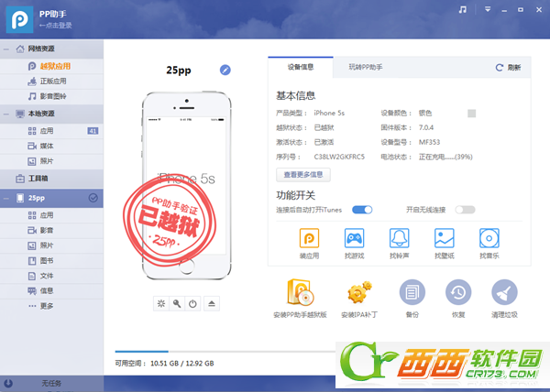Select 应用 under 25pp device
The image size is (550, 392).
click(51, 215)
